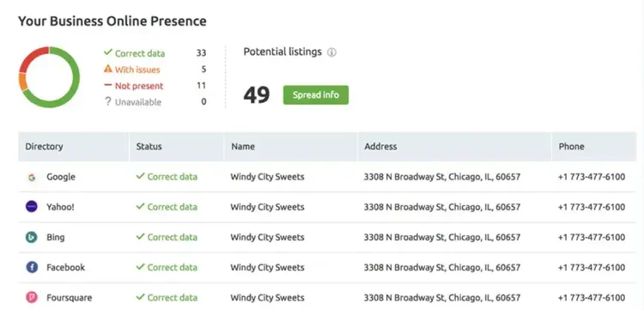Click the Correct data status in Foursquare row
This screenshot has width=644, height=310.
(167, 298)
